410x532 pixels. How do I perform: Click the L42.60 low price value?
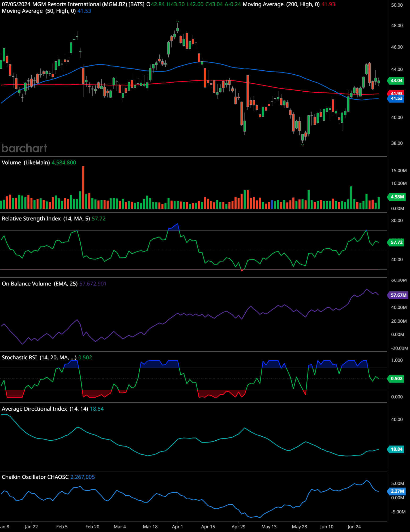coord(195,4)
